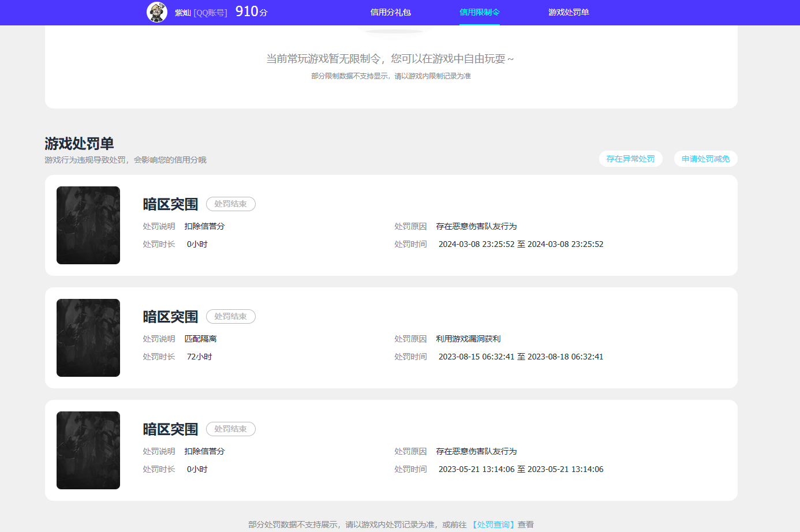Click the 申请处罚减免 button
The height and width of the screenshot is (532, 800).
coord(706,159)
